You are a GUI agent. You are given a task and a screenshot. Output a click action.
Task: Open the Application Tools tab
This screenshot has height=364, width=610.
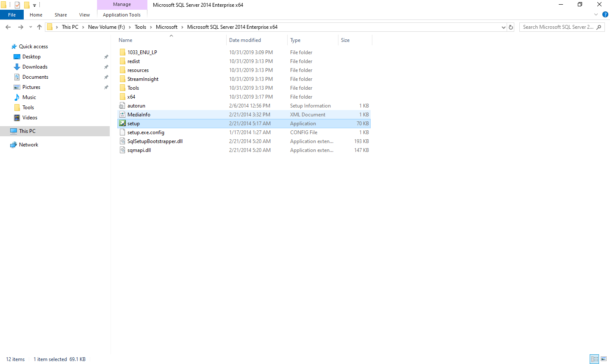tap(122, 15)
